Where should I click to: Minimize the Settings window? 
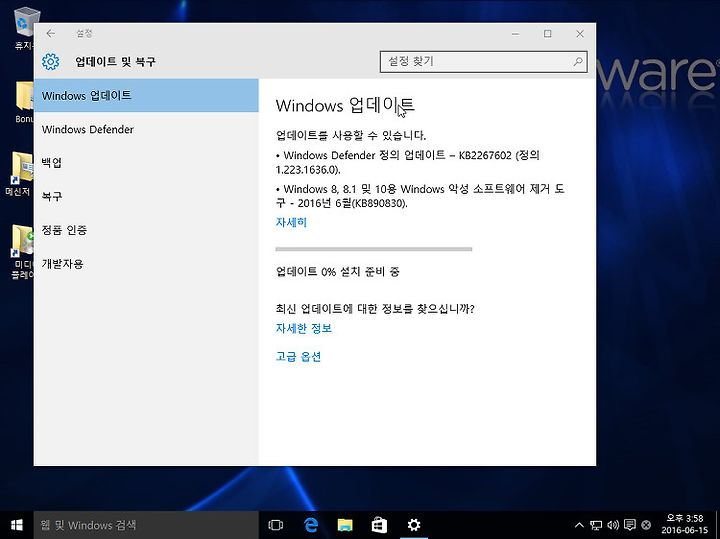click(515, 34)
